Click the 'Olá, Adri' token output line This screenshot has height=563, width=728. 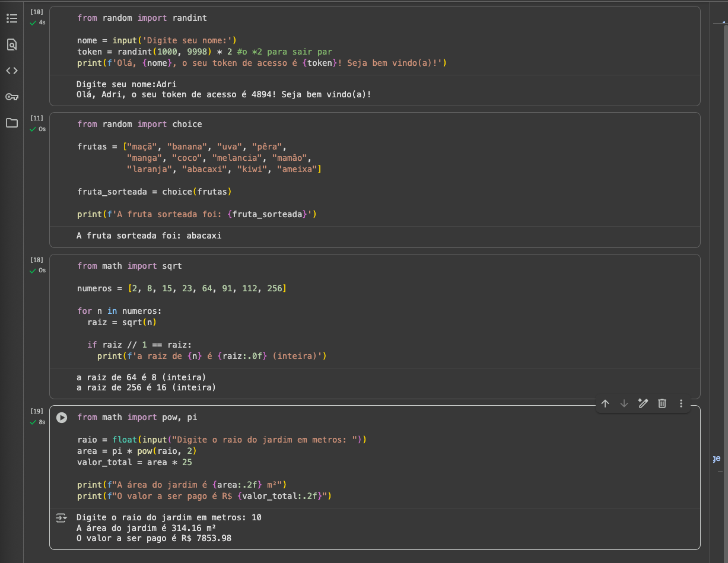pyautogui.click(x=224, y=94)
